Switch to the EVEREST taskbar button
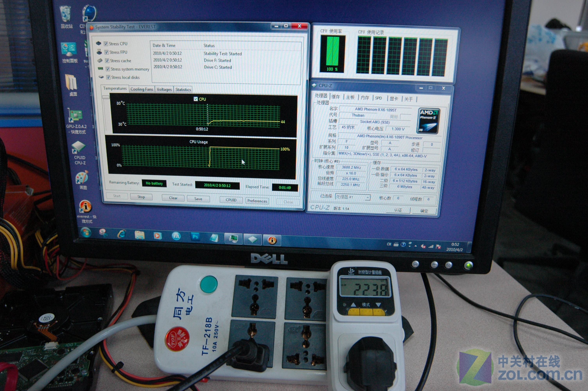This screenshot has height=391, width=588. click(272, 240)
